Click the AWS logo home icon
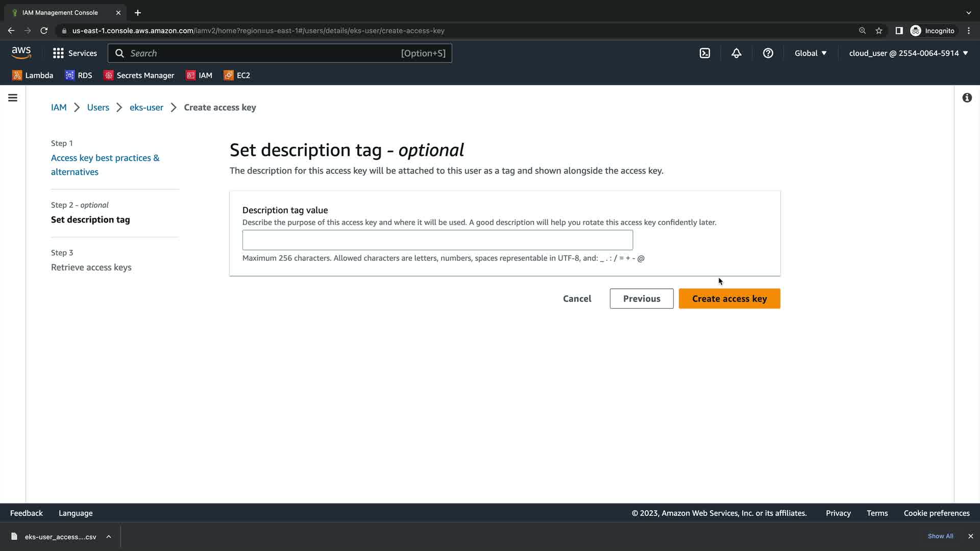 pyautogui.click(x=21, y=53)
